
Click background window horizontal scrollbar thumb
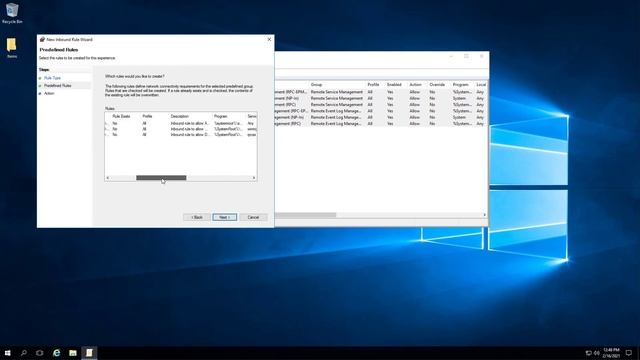point(305,215)
